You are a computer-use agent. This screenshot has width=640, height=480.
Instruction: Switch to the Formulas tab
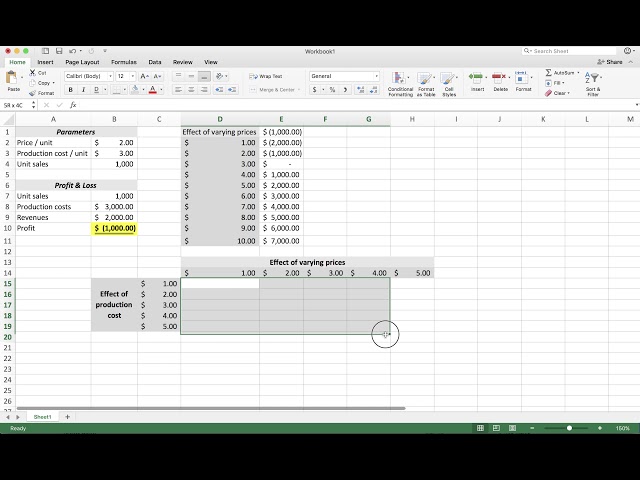(x=124, y=62)
